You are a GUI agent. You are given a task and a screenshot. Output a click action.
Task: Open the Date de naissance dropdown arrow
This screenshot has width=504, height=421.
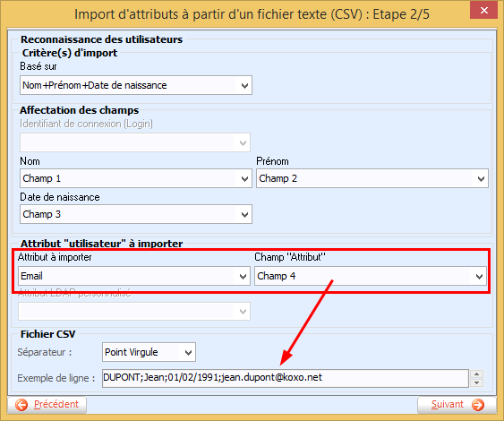[244, 214]
